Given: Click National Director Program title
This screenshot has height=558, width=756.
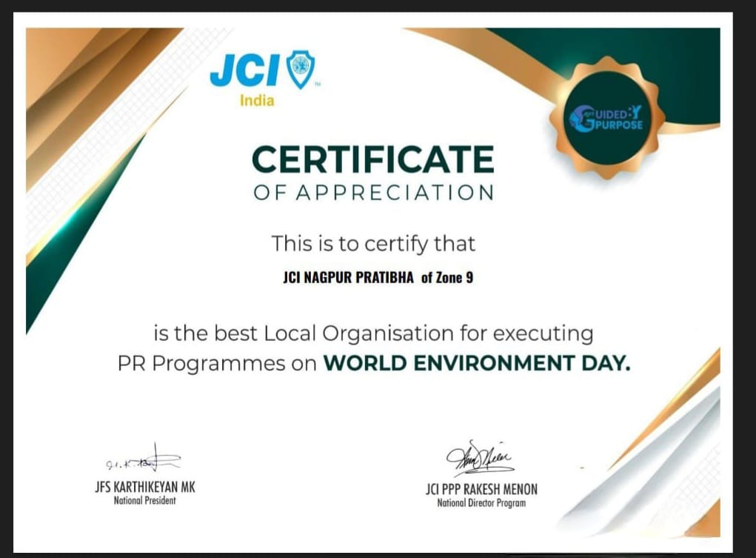Looking at the screenshot, I should 481,503.
